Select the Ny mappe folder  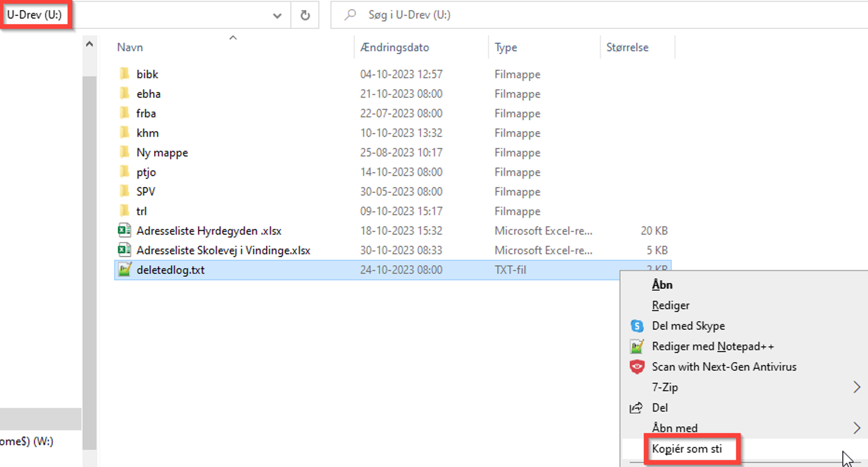162,153
